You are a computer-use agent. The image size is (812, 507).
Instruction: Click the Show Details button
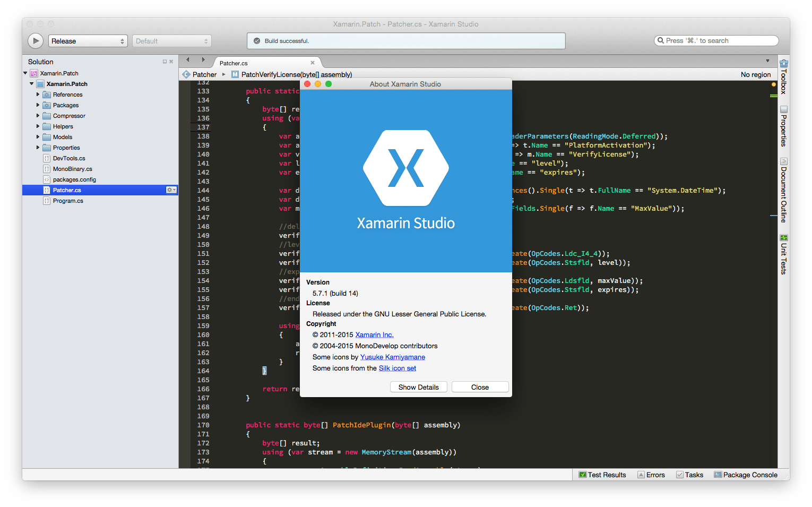click(419, 387)
